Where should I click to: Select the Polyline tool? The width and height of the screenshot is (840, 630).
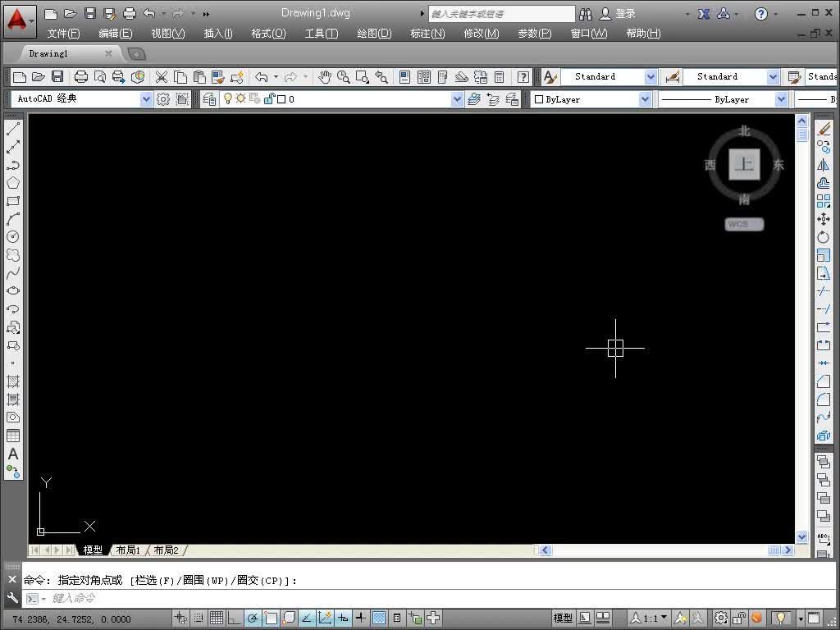[13, 164]
